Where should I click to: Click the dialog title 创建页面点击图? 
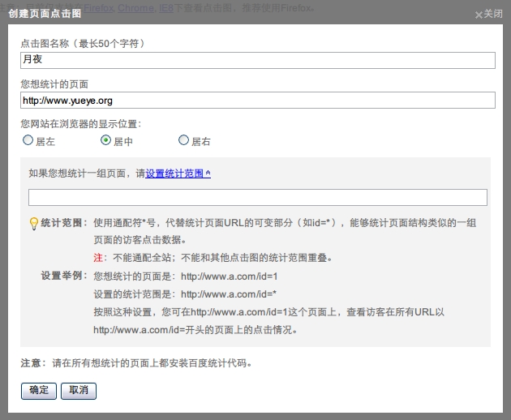45,14
